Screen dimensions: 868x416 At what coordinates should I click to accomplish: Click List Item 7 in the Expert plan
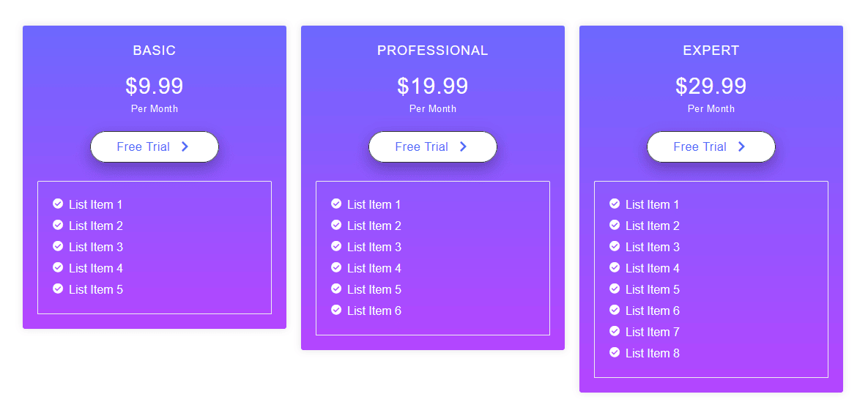pos(652,332)
